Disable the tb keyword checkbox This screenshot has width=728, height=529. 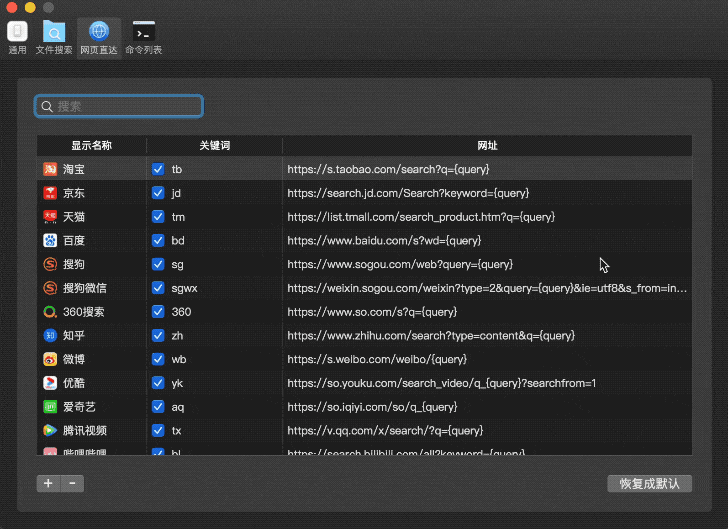pos(158,169)
